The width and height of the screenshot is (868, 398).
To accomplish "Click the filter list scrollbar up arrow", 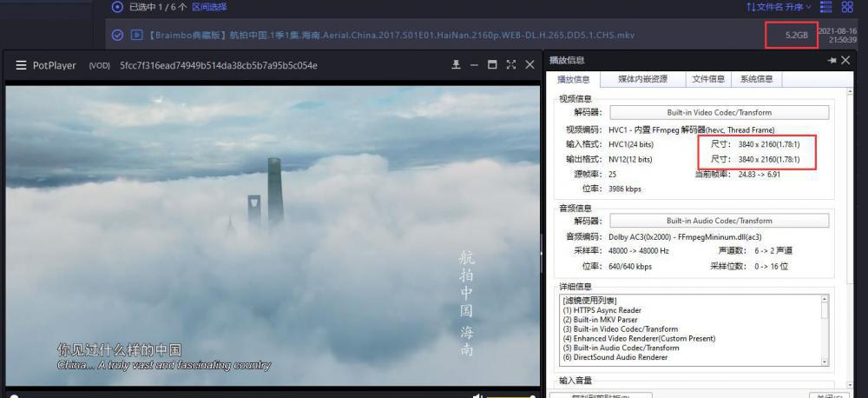I will pyautogui.click(x=825, y=299).
